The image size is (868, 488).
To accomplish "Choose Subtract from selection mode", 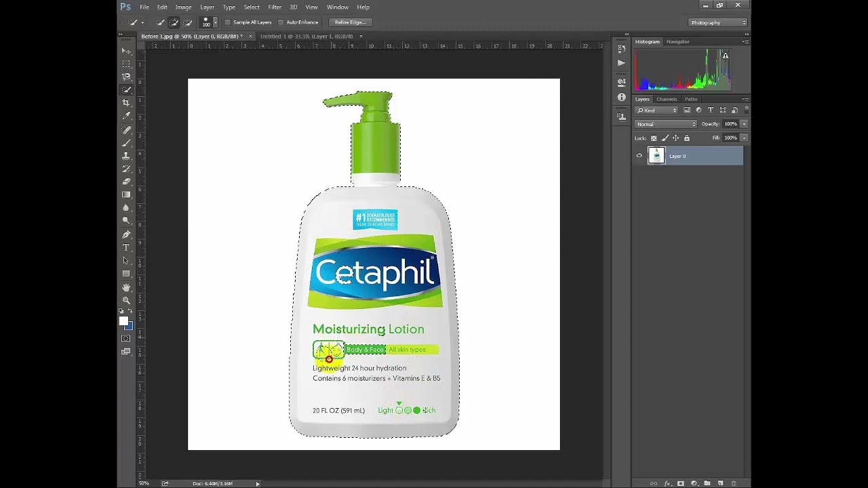I will (187, 22).
